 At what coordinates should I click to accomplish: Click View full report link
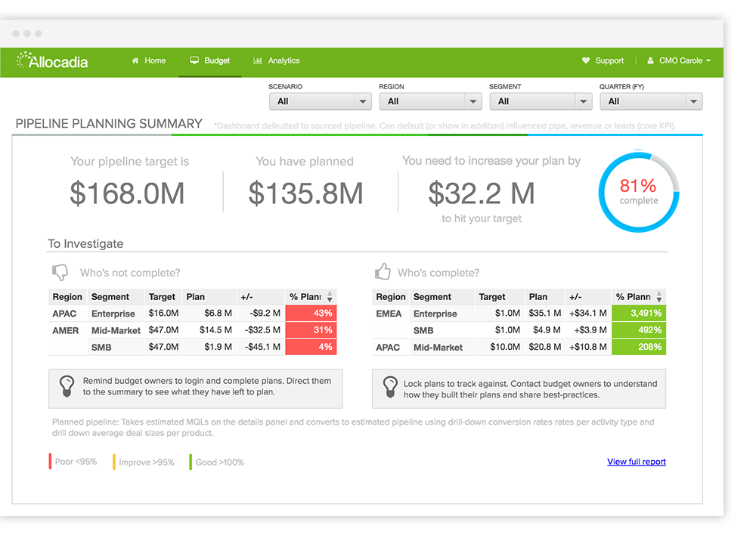point(637,462)
